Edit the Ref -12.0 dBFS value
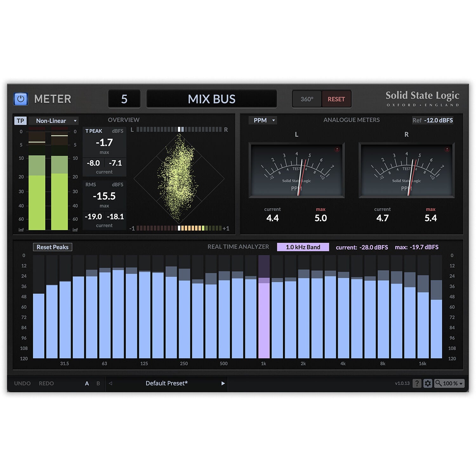Viewport: 476px width, 476px height. 438,120
